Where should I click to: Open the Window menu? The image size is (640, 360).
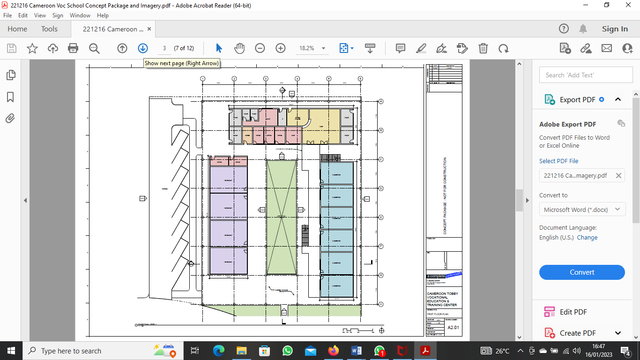pos(80,16)
